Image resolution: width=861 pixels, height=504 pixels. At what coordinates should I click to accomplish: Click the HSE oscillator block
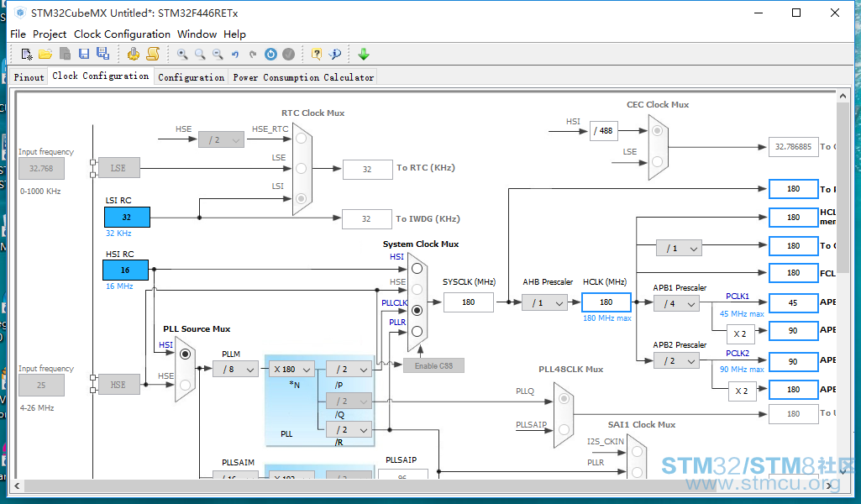click(118, 385)
